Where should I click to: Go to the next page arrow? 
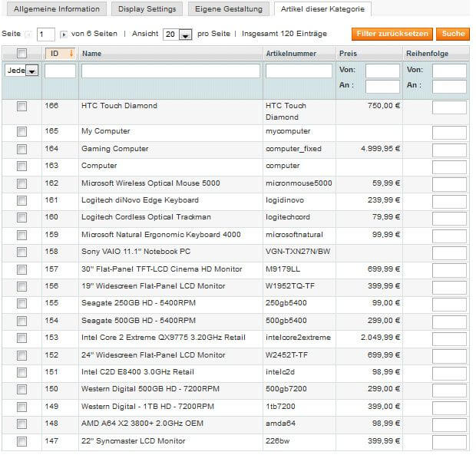63,35
